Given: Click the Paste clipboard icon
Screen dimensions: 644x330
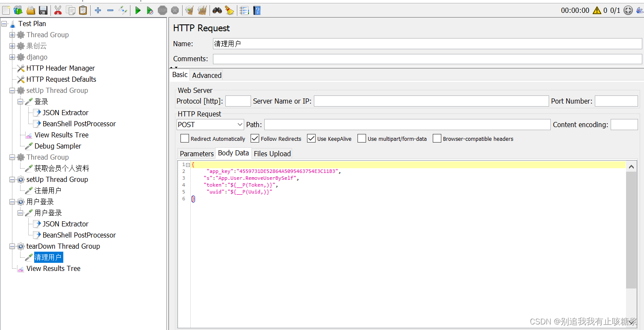Looking at the screenshot, I should tap(83, 10).
